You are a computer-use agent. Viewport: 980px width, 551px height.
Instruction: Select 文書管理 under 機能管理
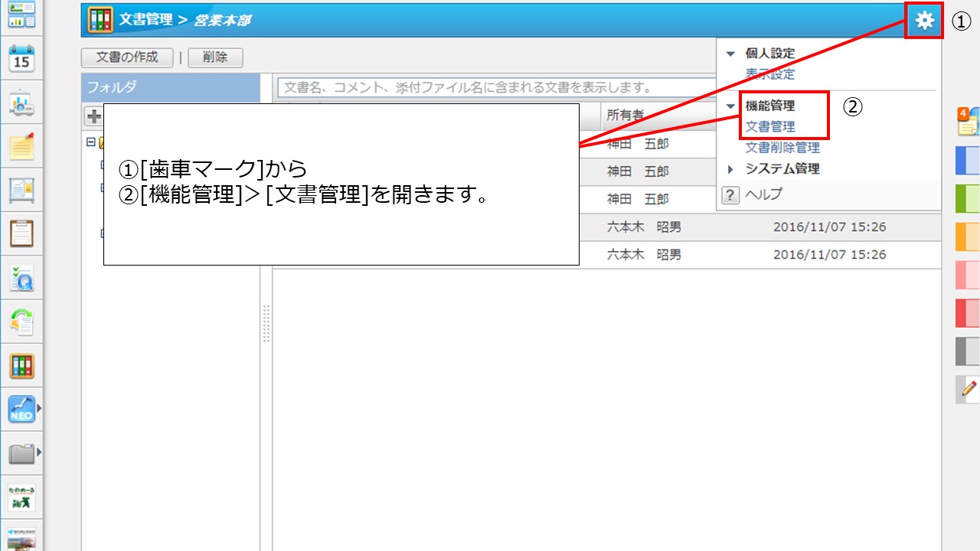pos(770,127)
